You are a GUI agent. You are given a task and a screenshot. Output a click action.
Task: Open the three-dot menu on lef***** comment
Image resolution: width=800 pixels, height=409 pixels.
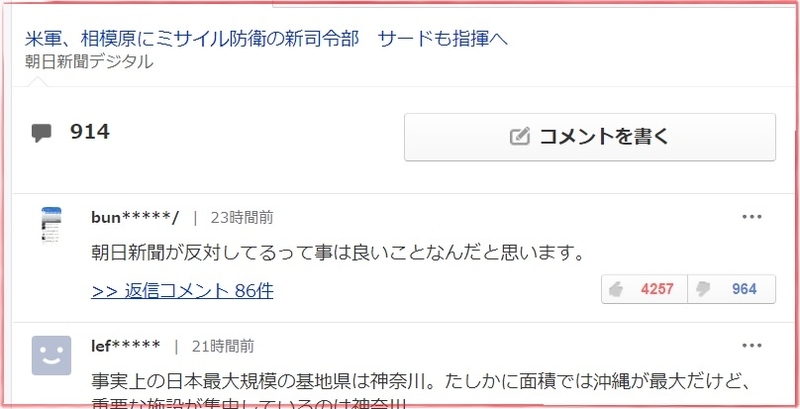752,346
